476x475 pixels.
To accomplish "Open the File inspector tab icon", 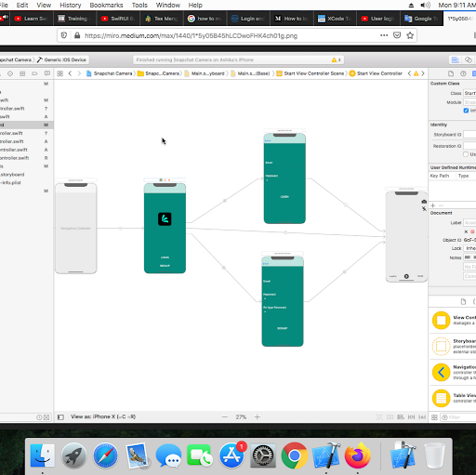I will point(451,73).
